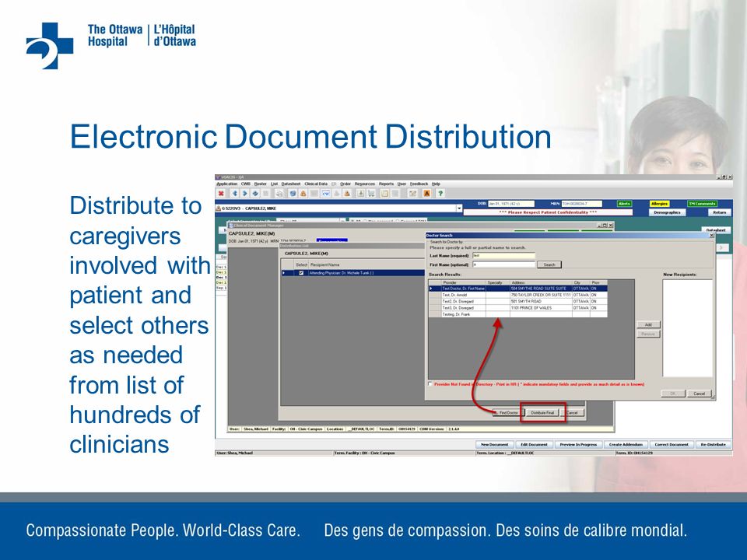
Task: Click the Correct Document button
Action: click(x=672, y=444)
